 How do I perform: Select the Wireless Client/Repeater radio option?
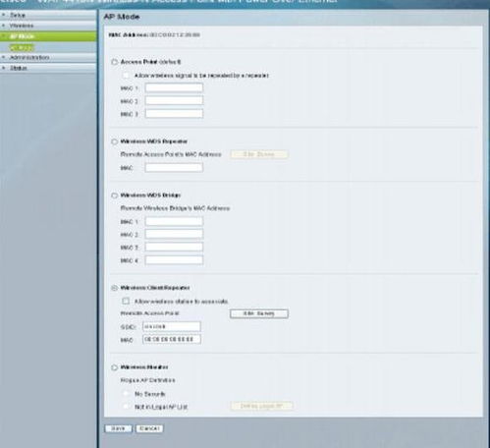[114, 288]
